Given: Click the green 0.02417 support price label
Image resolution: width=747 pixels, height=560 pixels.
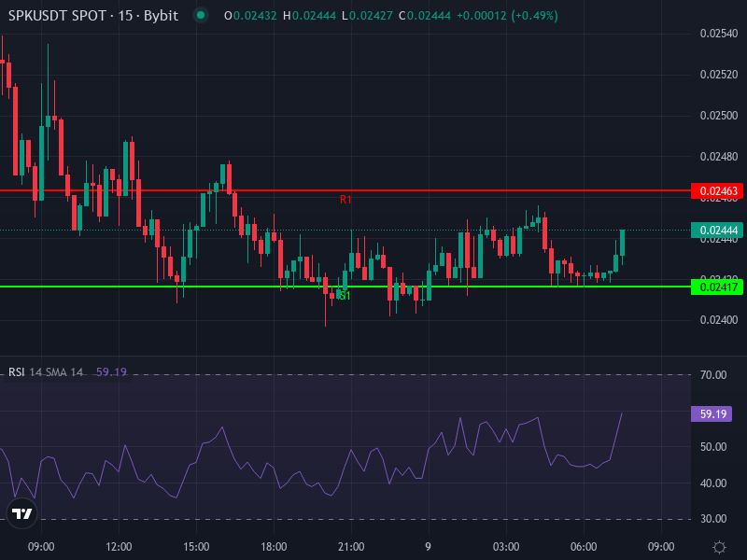Looking at the screenshot, I should (715, 287).
